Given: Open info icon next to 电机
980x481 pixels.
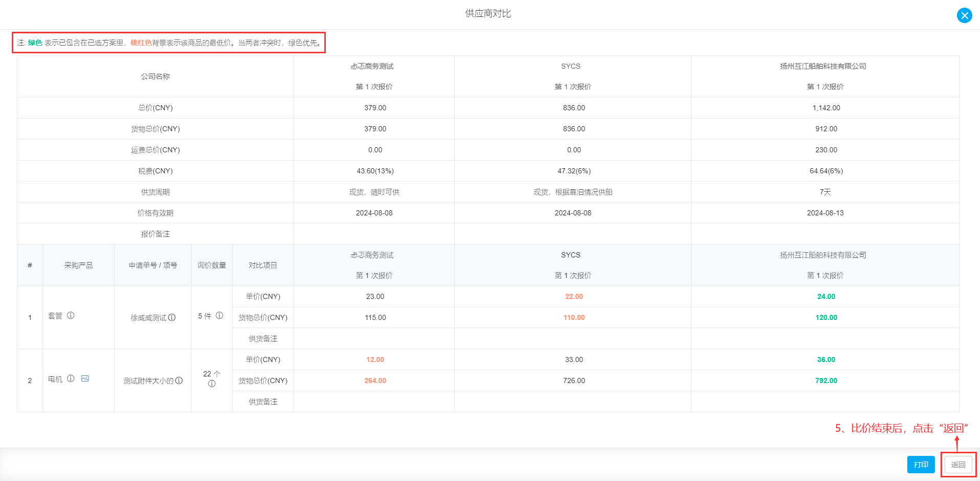Looking at the screenshot, I should pos(71,378).
